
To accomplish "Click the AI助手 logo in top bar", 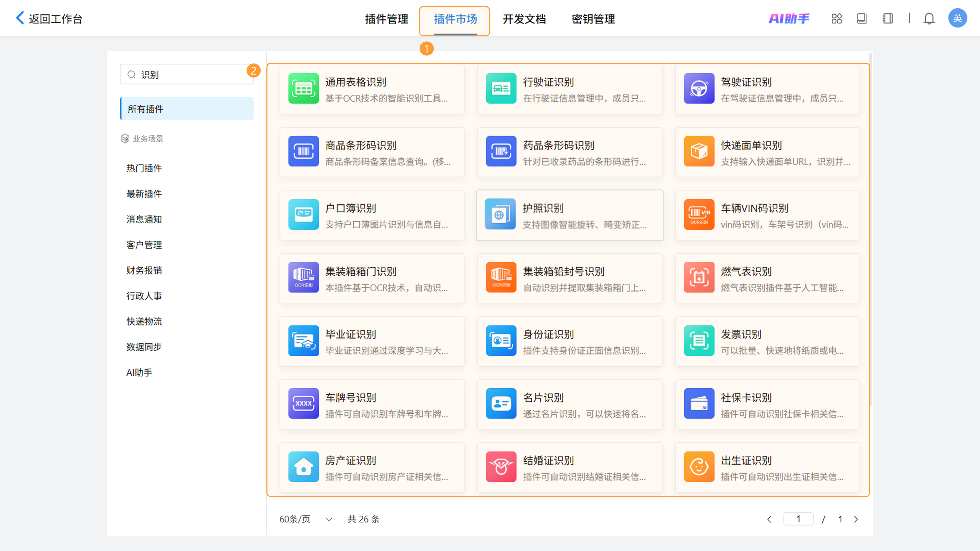I will [789, 19].
